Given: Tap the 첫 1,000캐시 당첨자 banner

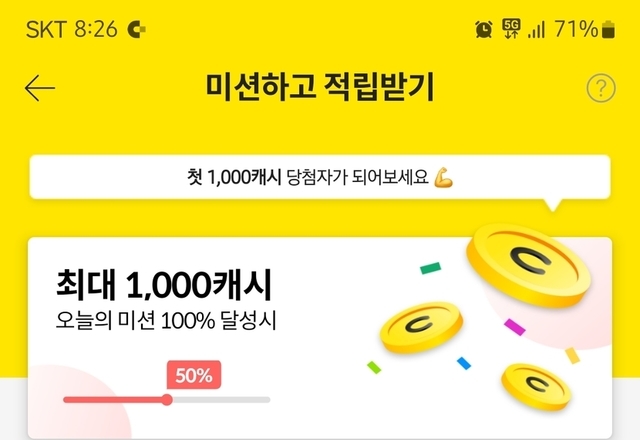Looking at the screenshot, I should (319, 179).
